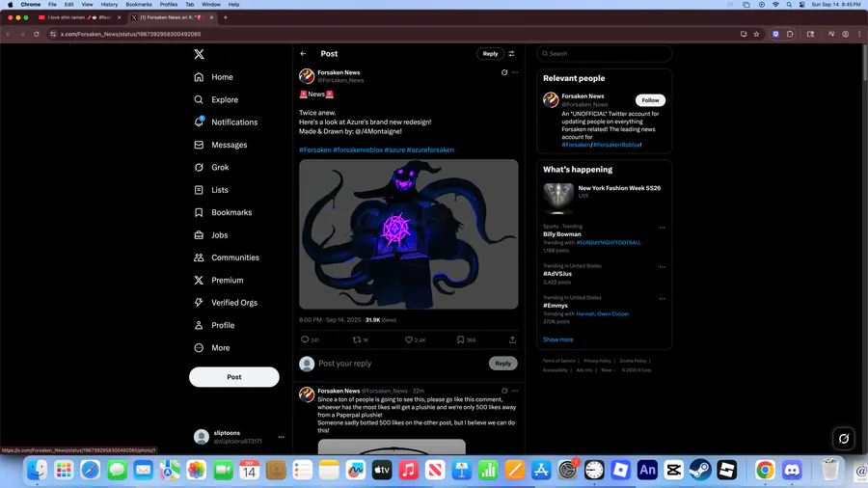Open Home from the sidebar

pyautogui.click(x=214, y=77)
